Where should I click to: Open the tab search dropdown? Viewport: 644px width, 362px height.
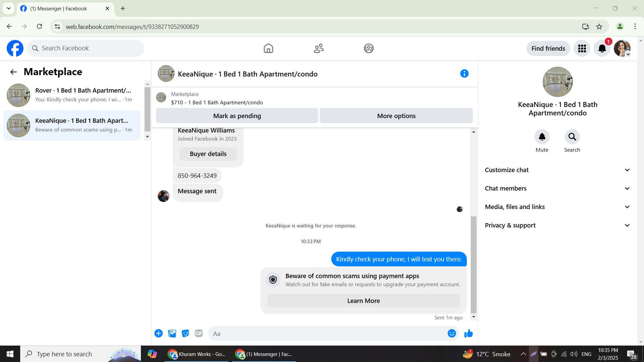9,8
